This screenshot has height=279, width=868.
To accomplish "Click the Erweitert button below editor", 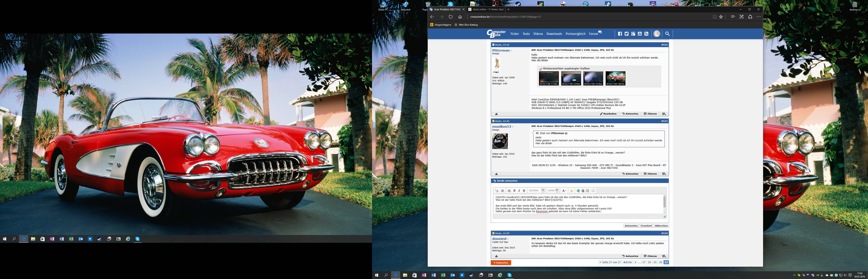I will [x=646, y=226].
